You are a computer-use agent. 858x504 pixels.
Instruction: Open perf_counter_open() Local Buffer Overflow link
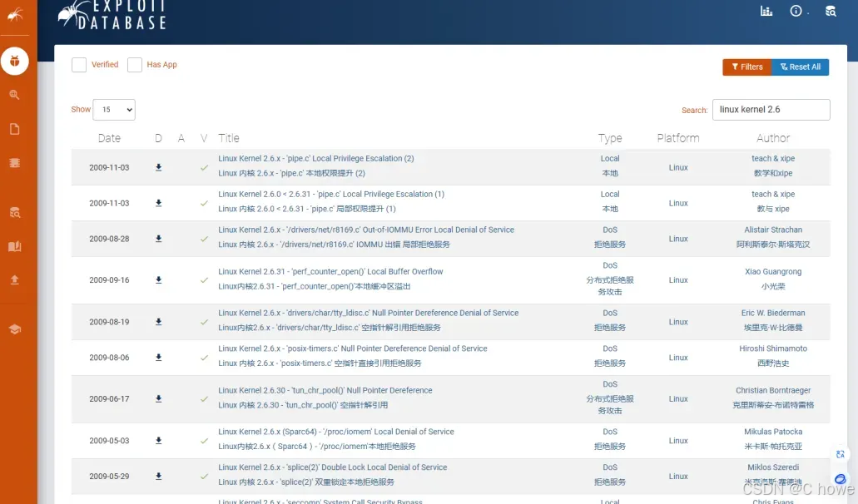click(x=330, y=272)
